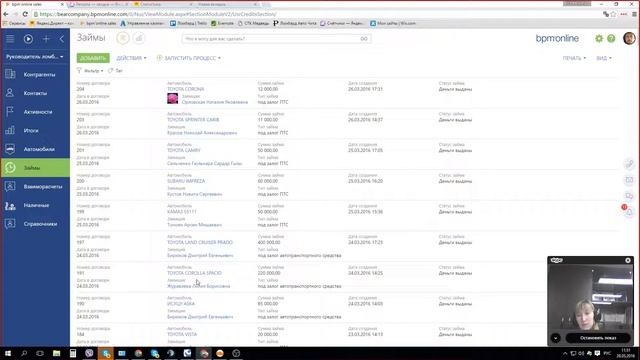
Task: Click the Skype logo in video overlay
Action: coord(557,260)
